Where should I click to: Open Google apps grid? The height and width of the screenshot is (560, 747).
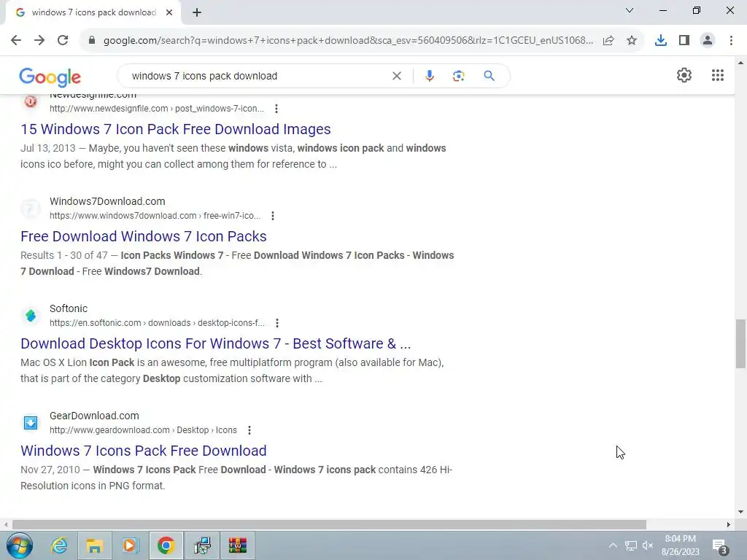click(718, 75)
